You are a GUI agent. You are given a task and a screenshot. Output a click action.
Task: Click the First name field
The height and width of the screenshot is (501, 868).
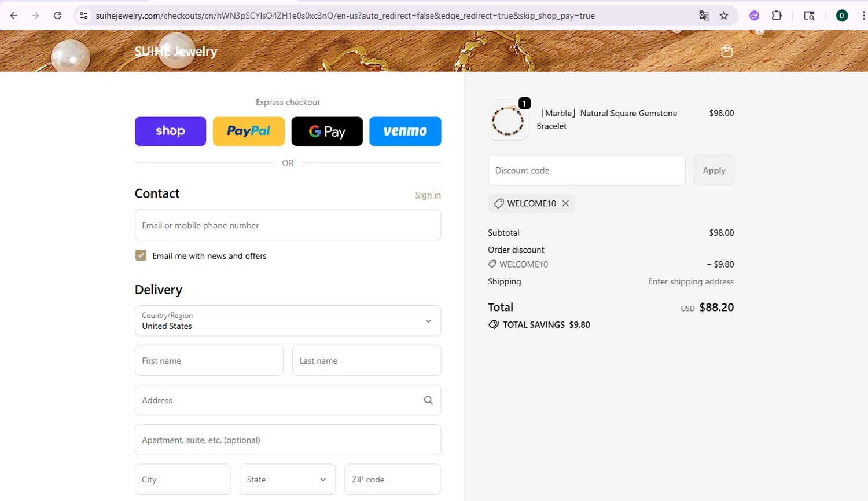point(209,361)
